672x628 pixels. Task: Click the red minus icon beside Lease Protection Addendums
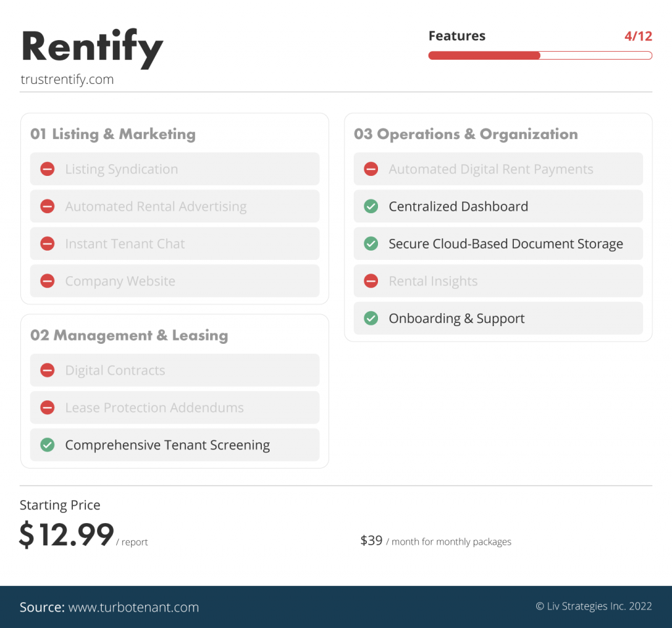tap(47, 408)
